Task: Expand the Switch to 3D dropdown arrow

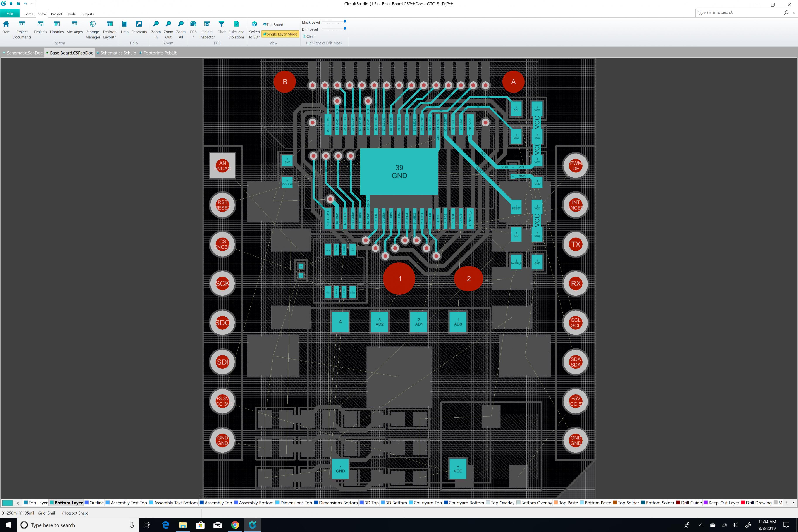Action: [x=260, y=37]
